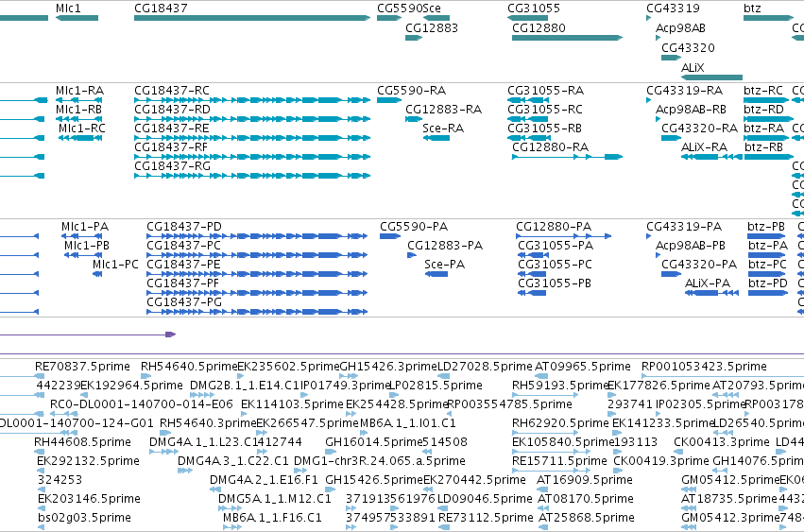Click EST label AT25868.5prime
The height and width of the screenshot is (532, 804).
pos(587,518)
